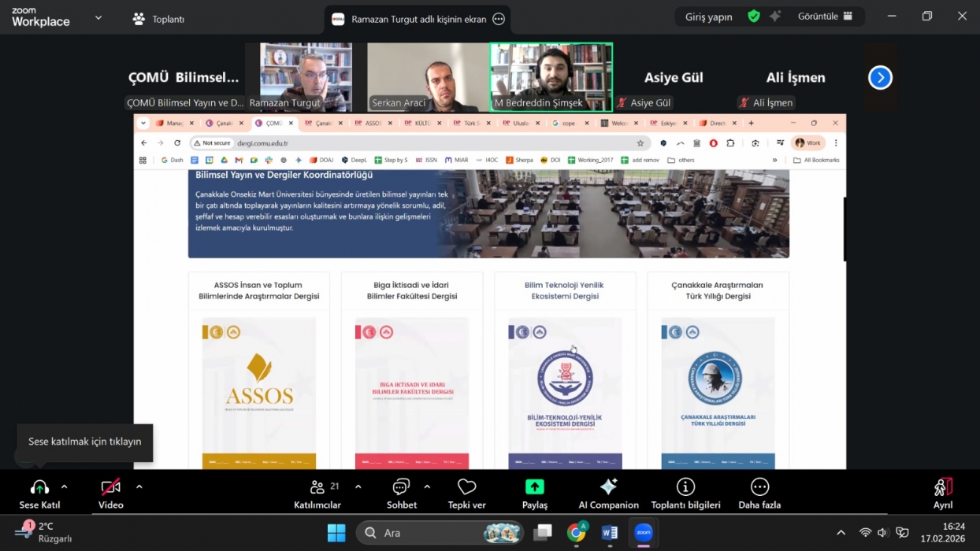Select M Bedreddin Şimşek's video thumbnail
980x551 pixels.
pos(551,76)
